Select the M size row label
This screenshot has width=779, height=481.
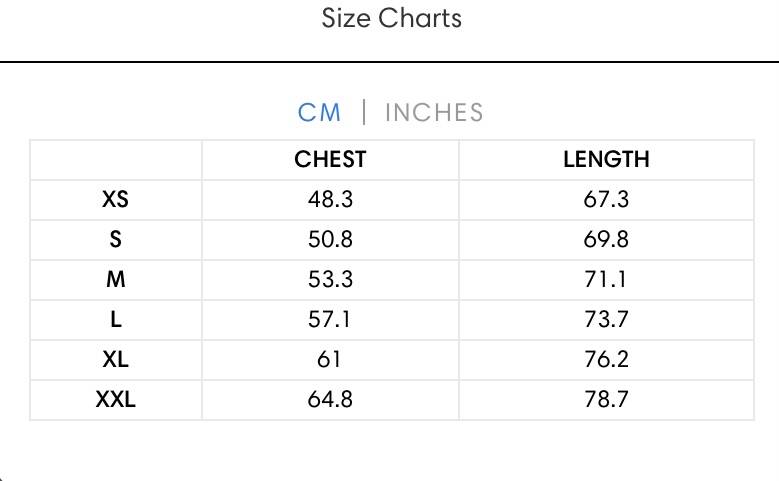tap(115, 279)
